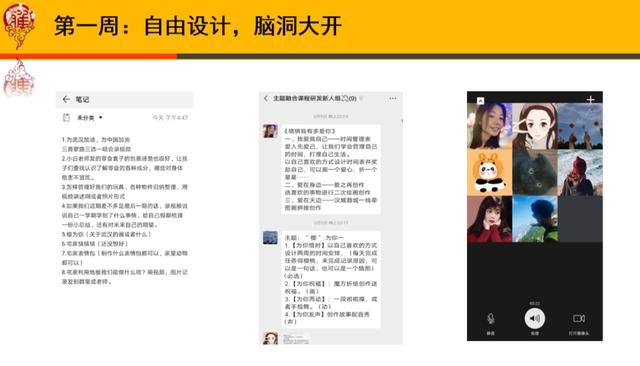Screen dimensions: 640x366
Task: Open second chat sender's landscape avatar
Action: click(x=270, y=237)
